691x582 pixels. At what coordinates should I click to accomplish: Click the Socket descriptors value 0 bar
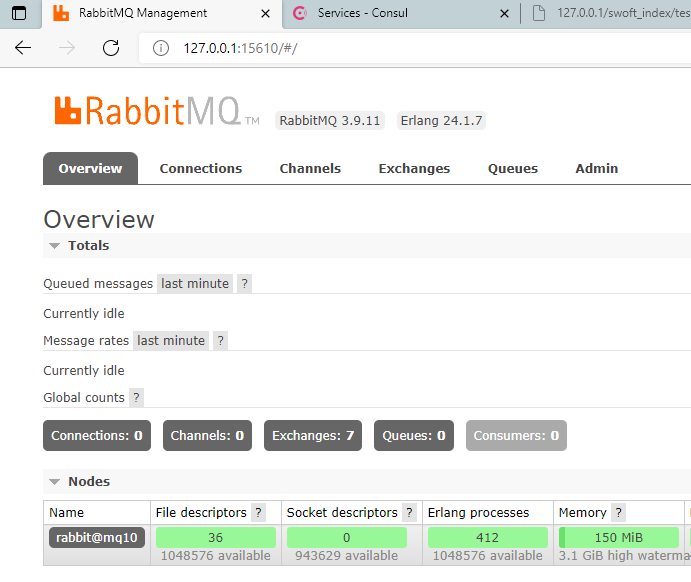pyautogui.click(x=347, y=538)
